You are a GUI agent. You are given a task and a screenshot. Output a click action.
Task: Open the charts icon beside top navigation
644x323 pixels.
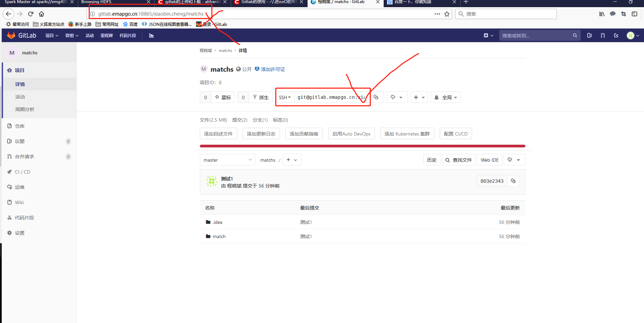click(151, 35)
